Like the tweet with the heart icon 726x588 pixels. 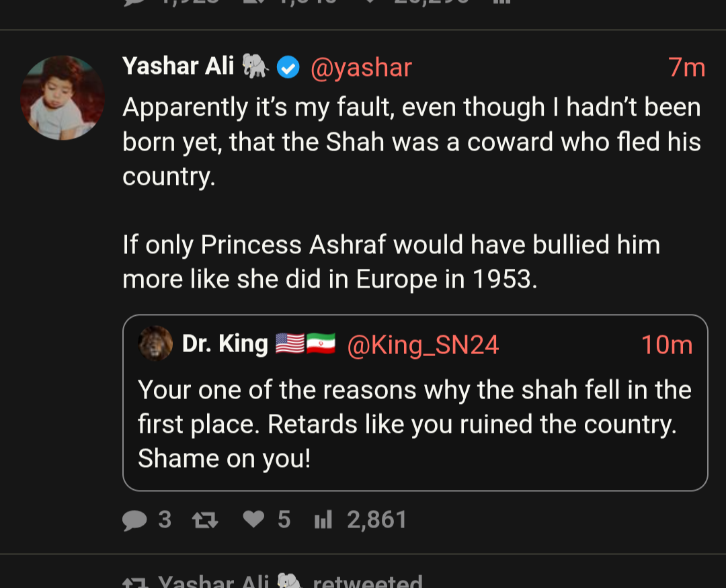(253, 519)
